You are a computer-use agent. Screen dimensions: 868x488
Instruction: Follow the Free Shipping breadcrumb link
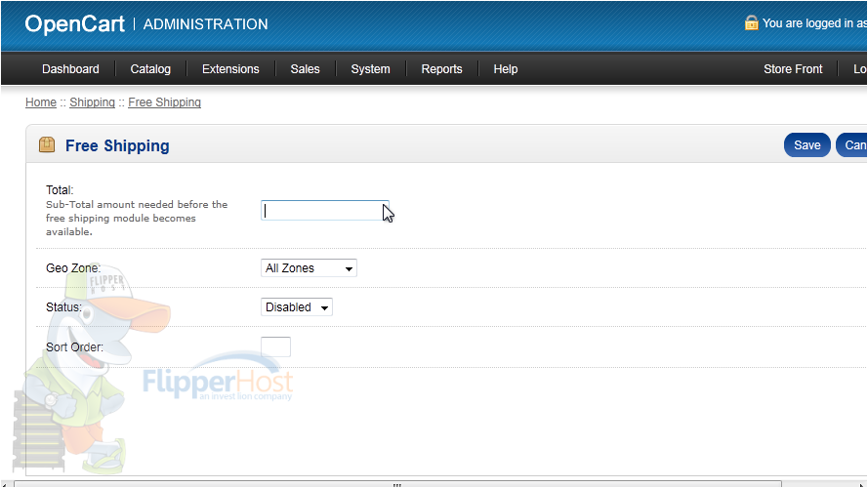164,102
